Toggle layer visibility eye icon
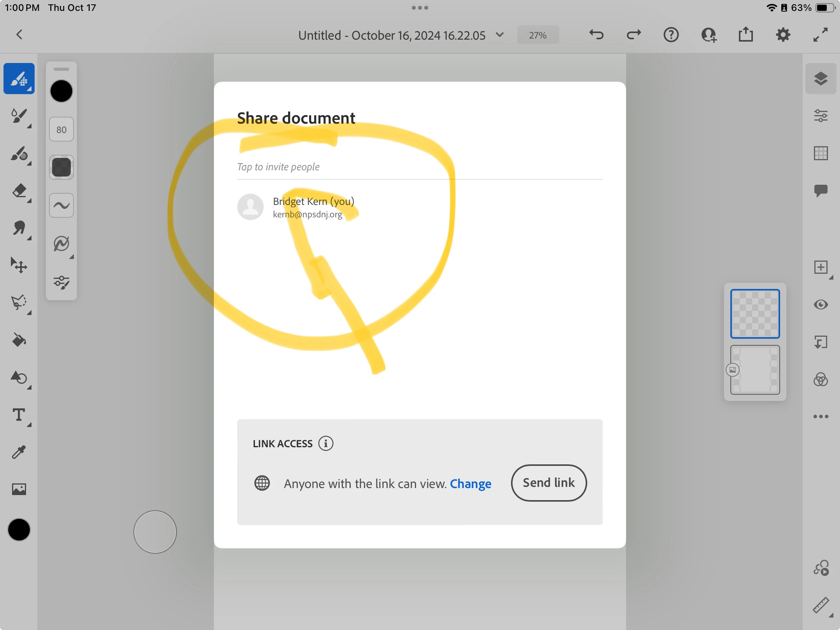This screenshot has height=630, width=840. pyautogui.click(x=821, y=304)
